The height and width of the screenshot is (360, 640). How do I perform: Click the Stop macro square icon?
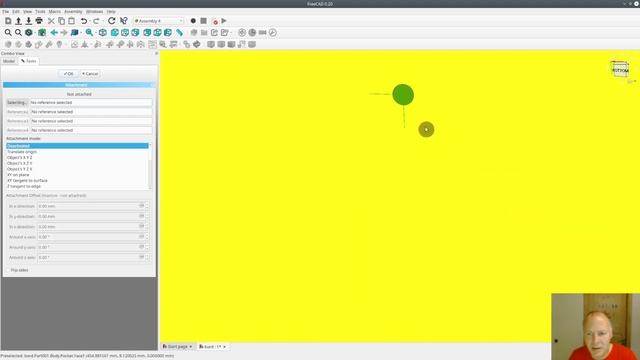203,21
